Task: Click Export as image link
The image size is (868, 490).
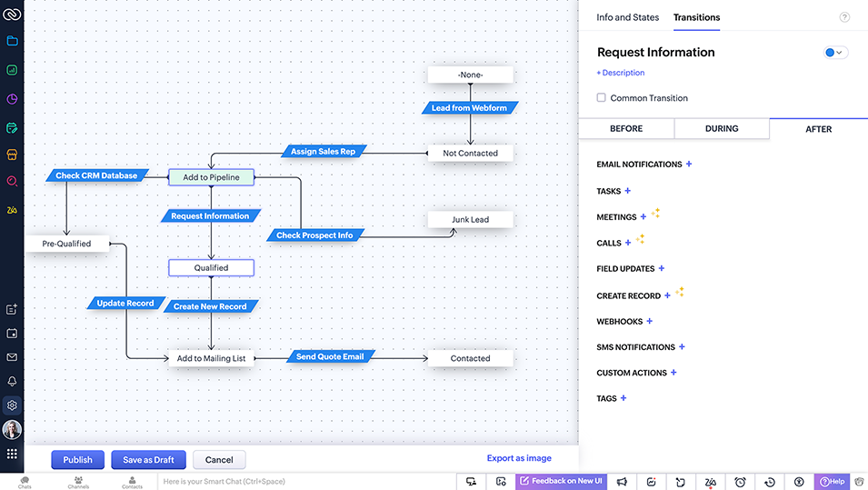Action: point(519,458)
